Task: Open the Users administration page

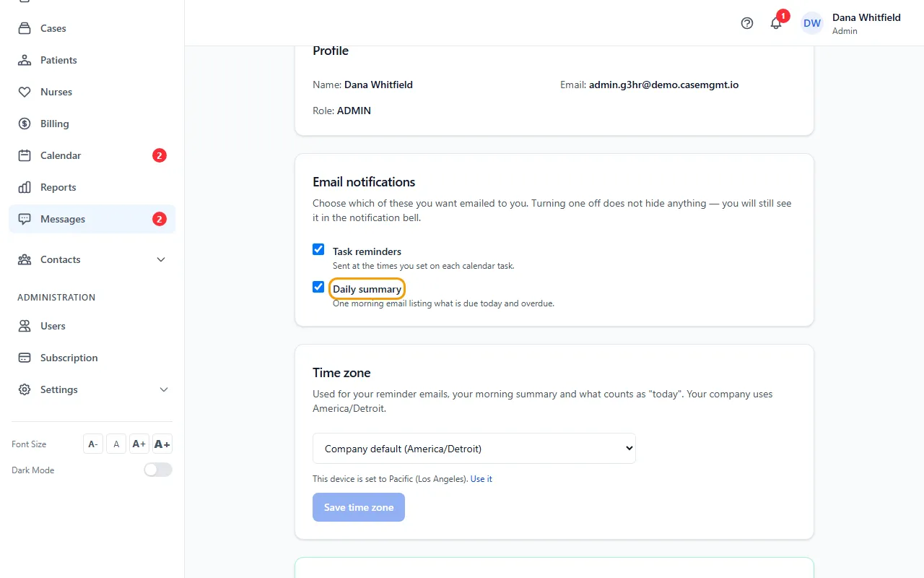Action: tap(92, 326)
